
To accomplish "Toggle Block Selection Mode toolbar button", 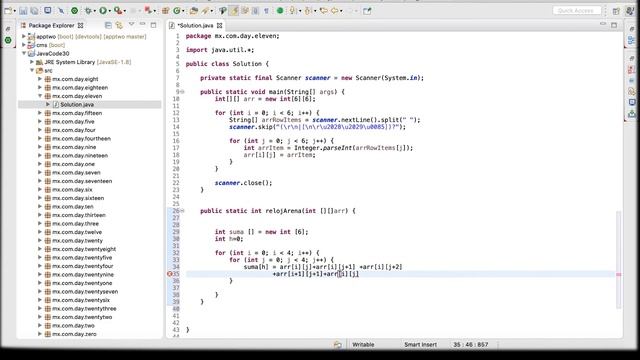I will 255,11.
